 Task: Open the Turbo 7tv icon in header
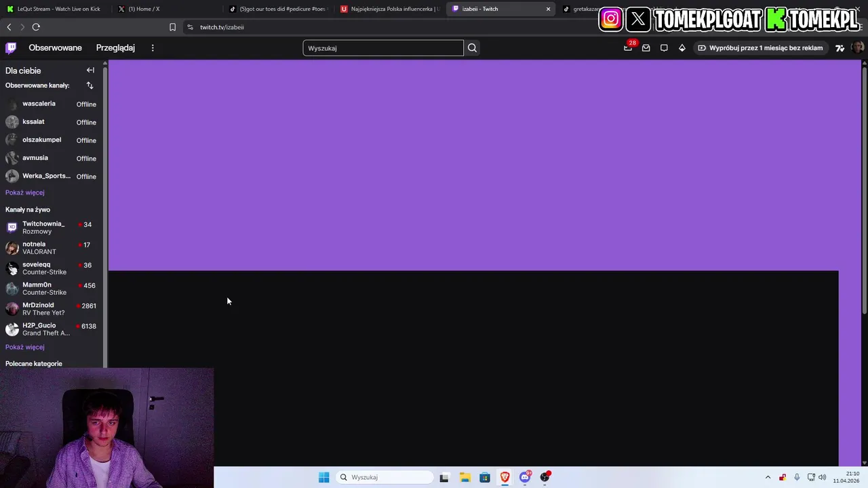tap(840, 48)
